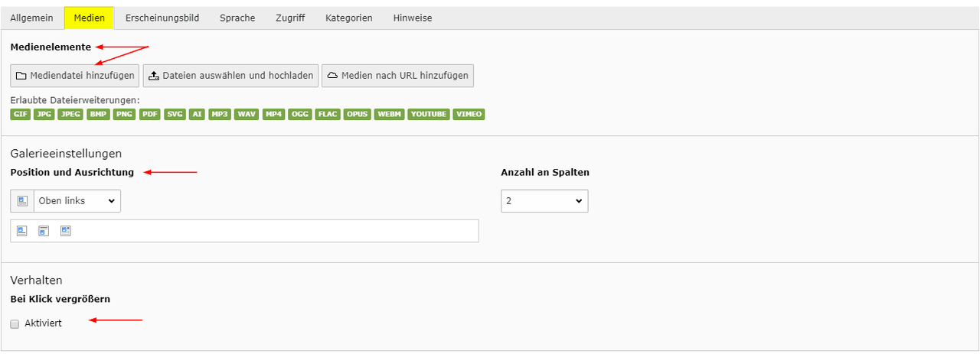The image size is (980, 354).
Task: Select the image-above-text position icon
Action: point(22,231)
